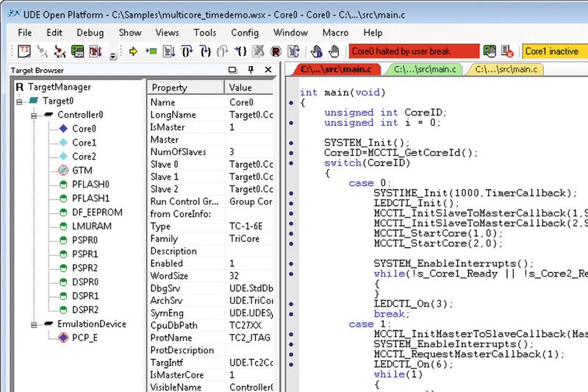Click the Property column header
The width and height of the screenshot is (588, 392).
point(186,88)
